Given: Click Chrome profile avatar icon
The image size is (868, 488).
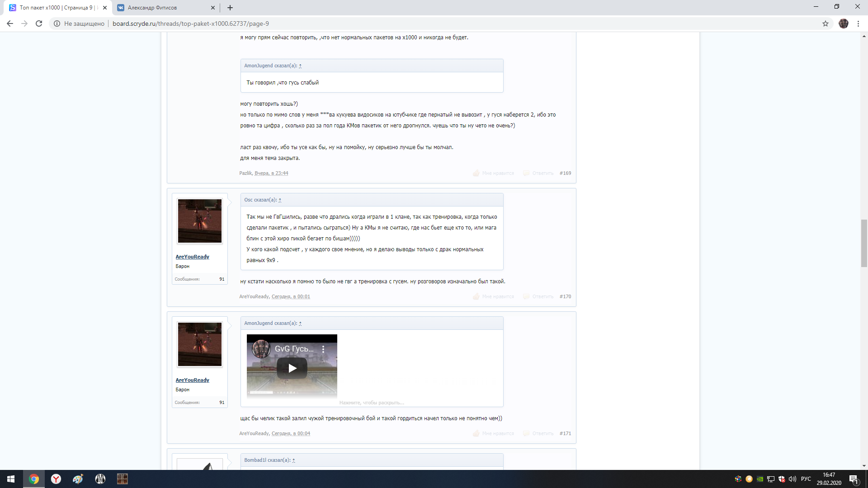Looking at the screenshot, I should 844,23.
